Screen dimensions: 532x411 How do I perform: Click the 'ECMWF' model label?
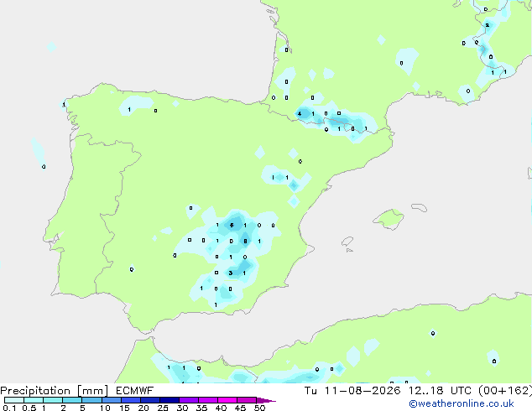[x=135, y=391]
